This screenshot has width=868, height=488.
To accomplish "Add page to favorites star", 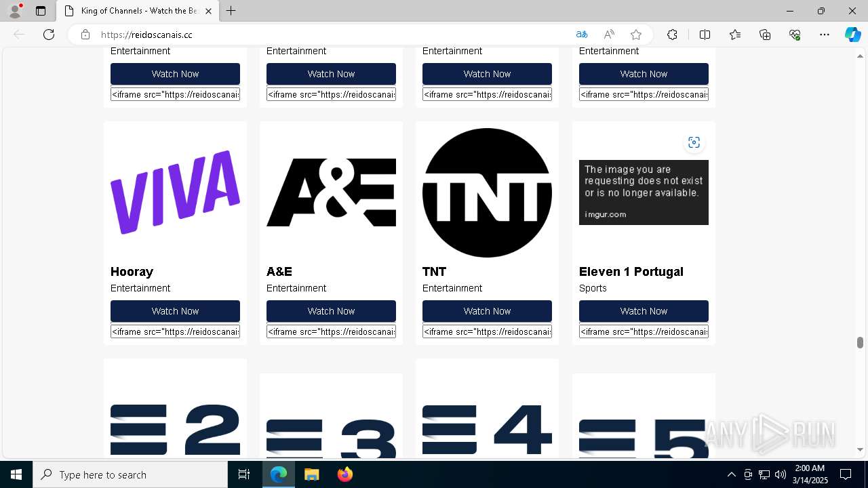I will click(x=636, y=35).
